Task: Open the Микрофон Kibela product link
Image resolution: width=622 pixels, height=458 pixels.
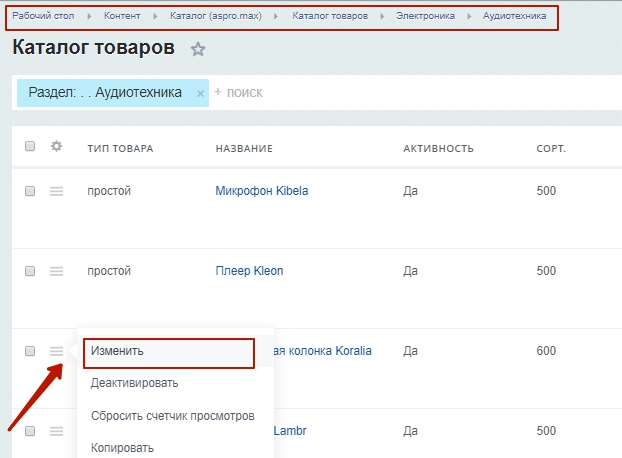Action: point(262,191)
